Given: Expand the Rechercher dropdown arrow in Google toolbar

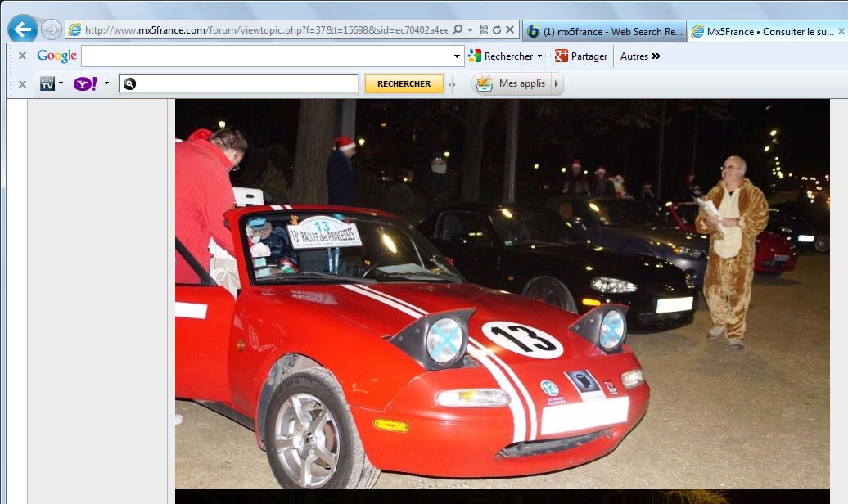Looking at the screenshot, I should (539, 56).
